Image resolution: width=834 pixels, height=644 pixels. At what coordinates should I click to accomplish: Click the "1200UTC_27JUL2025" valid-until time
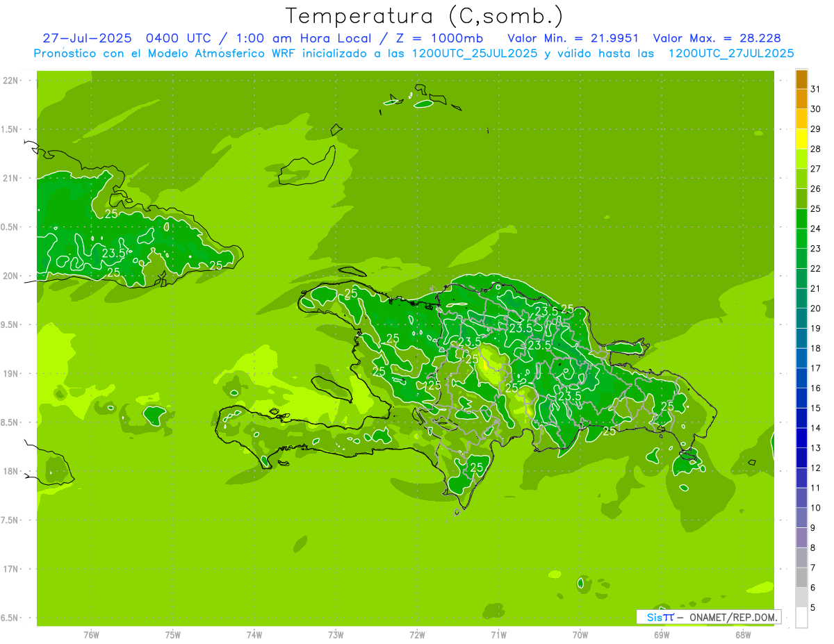(x=731, y=53)
